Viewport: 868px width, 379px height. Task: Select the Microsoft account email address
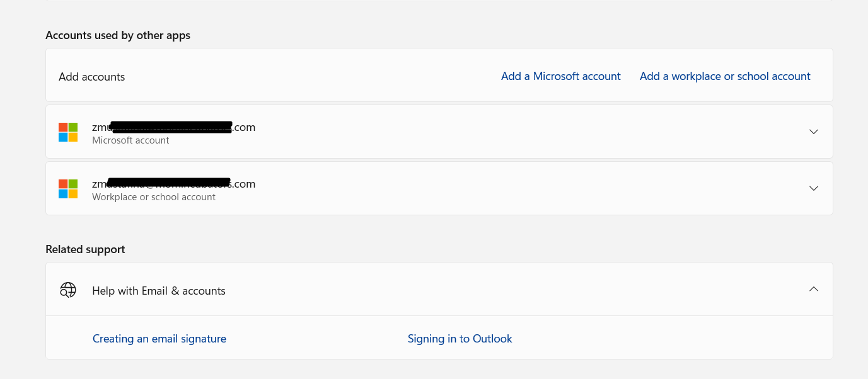[x=173, y=127]
